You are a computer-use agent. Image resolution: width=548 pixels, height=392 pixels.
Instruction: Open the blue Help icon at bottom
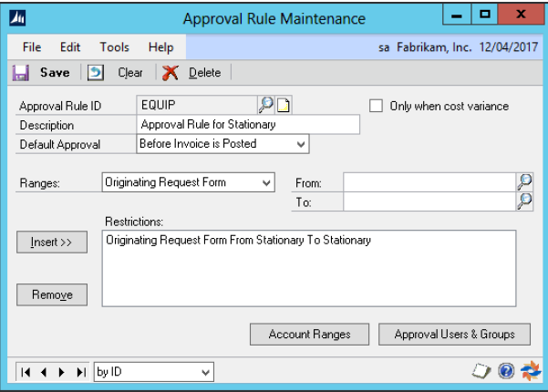(x=507, y=371)
